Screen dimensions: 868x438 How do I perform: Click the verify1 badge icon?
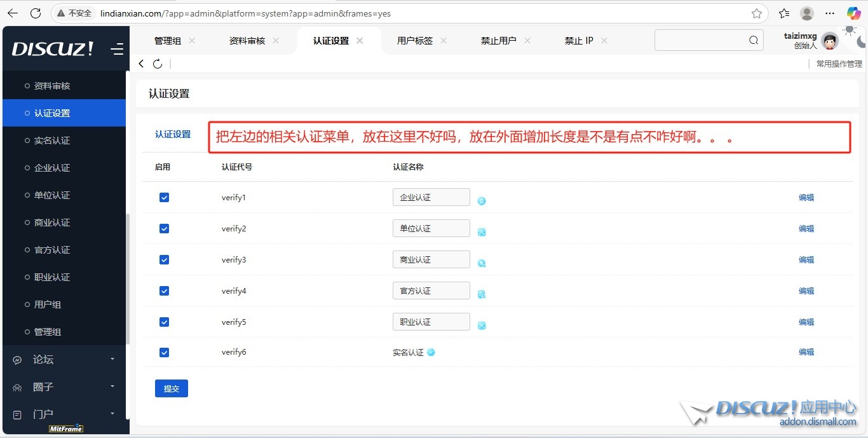(482, 201)
